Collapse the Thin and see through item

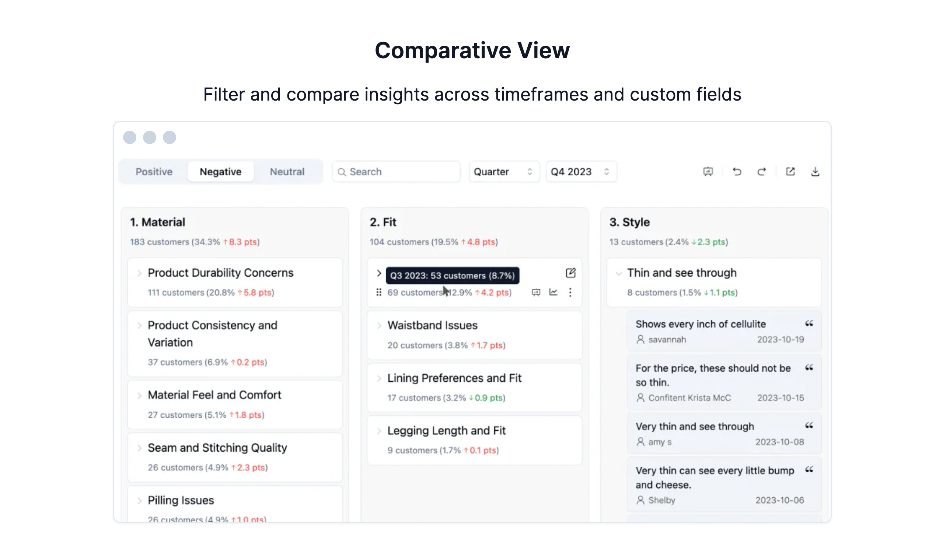pyautogui.click(x=618, y=273)
